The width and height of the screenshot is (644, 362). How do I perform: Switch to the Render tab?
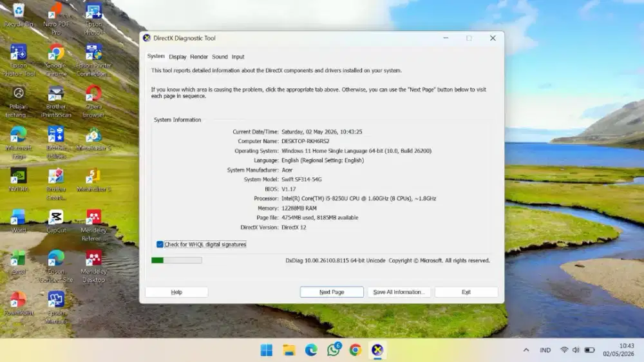(x=199, y=57)
